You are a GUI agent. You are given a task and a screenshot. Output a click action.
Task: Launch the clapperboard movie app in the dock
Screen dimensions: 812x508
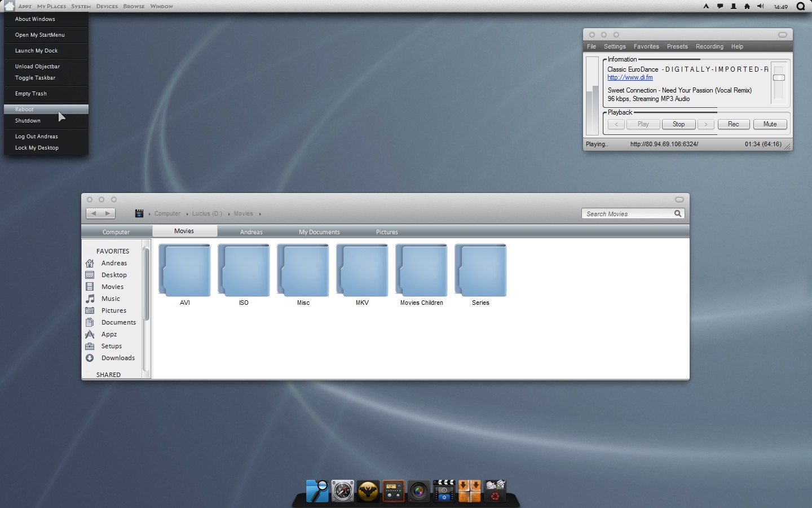point(444,491)
